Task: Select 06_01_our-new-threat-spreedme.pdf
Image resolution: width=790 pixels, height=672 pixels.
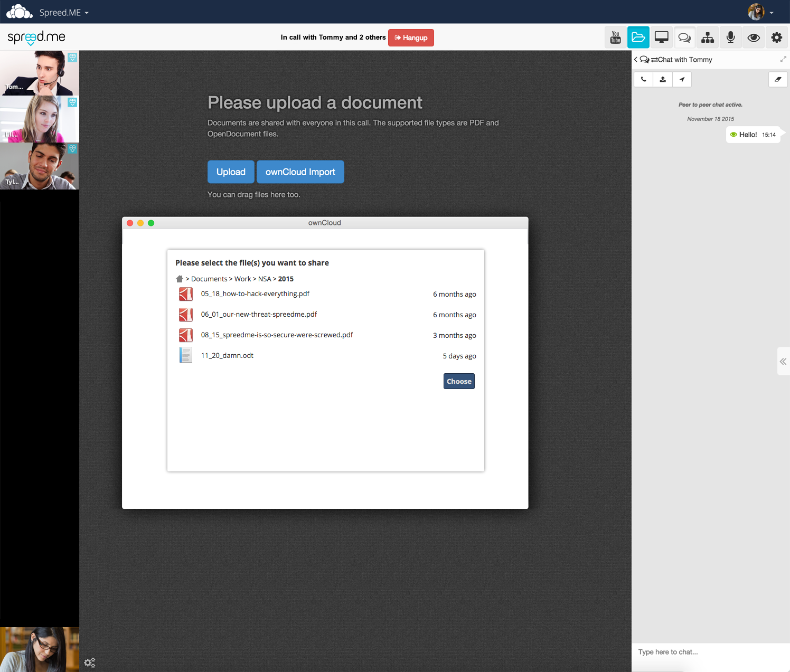Action: pyautogui.click(x=326, y=315)
